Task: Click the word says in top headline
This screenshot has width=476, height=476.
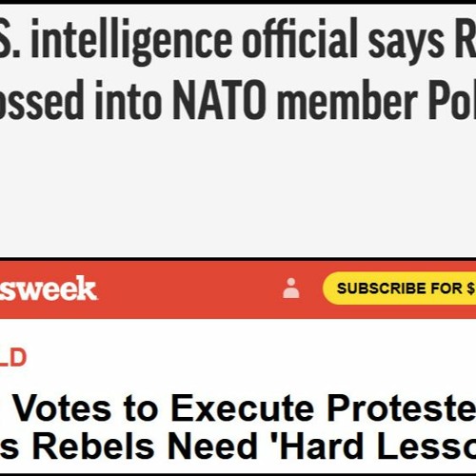Action: (406, 45)
